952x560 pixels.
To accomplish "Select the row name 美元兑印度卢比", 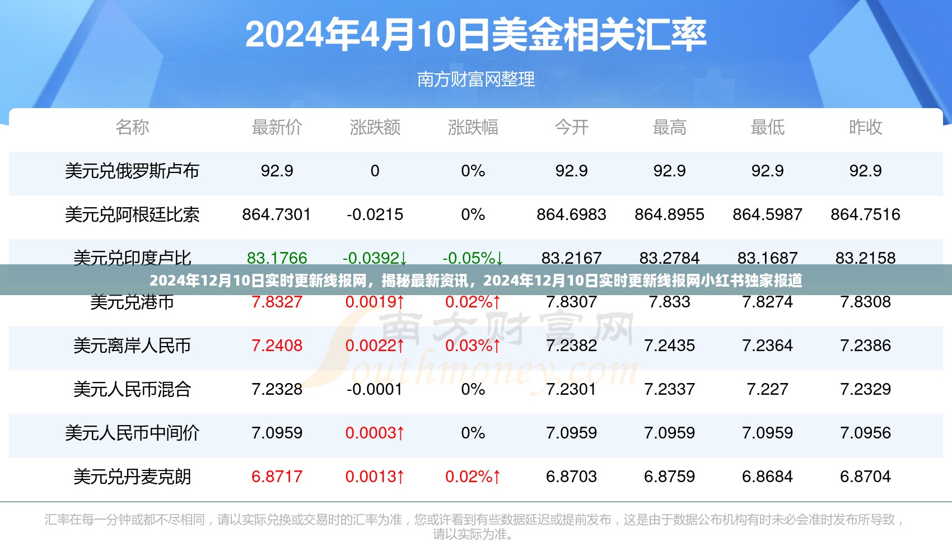I will 132,257.
